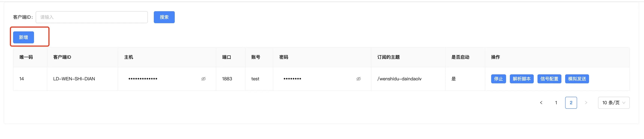Click the 唯一码 column header
Screen dimensions: 644x139
(26, 57)
